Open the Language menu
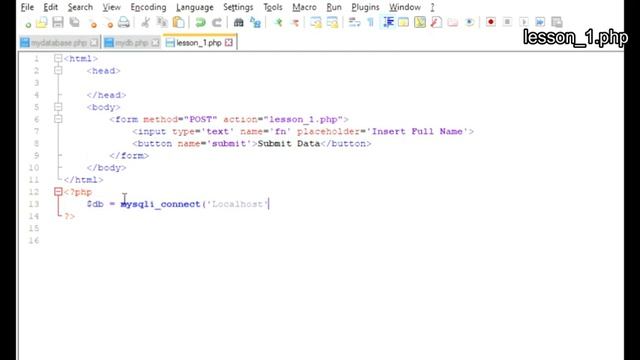This screenshot has height=360, width=640. click(195, 7)
